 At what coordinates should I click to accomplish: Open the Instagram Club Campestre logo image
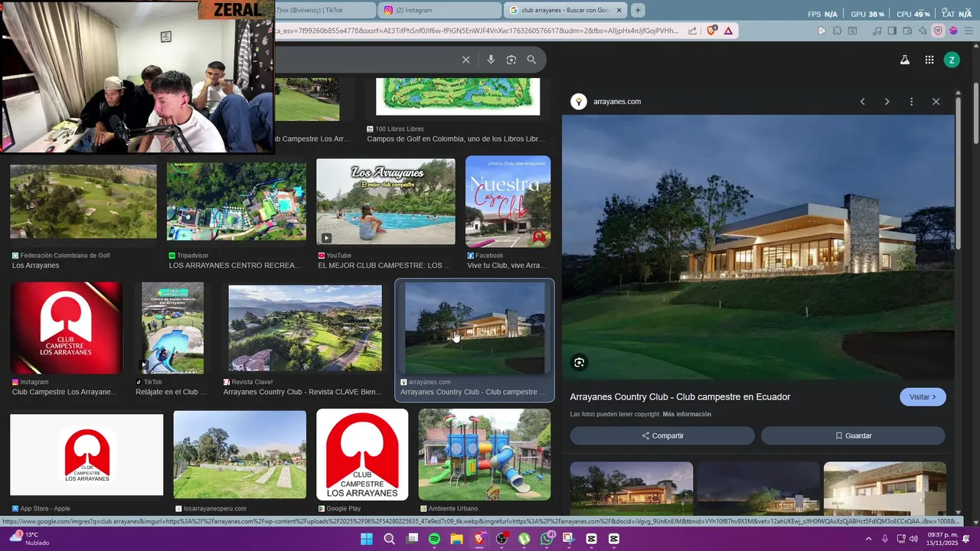pyautogui.click(x=67, y=328)
